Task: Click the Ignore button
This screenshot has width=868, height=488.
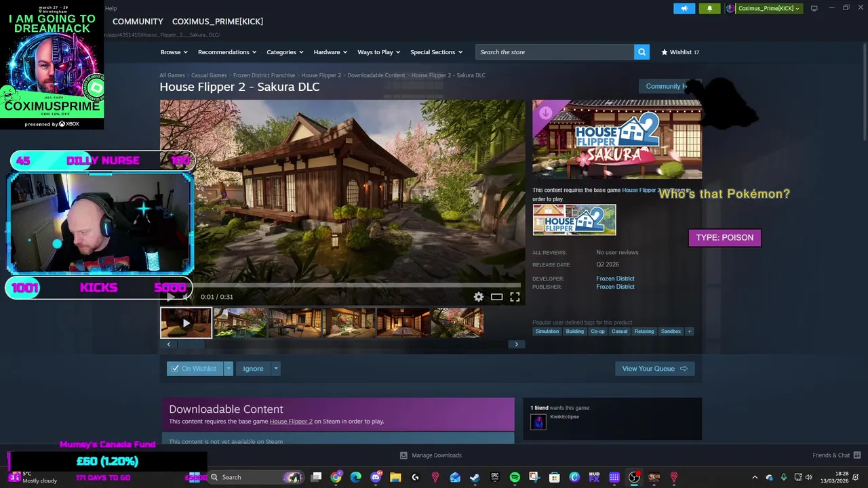Action: point(253,369)
